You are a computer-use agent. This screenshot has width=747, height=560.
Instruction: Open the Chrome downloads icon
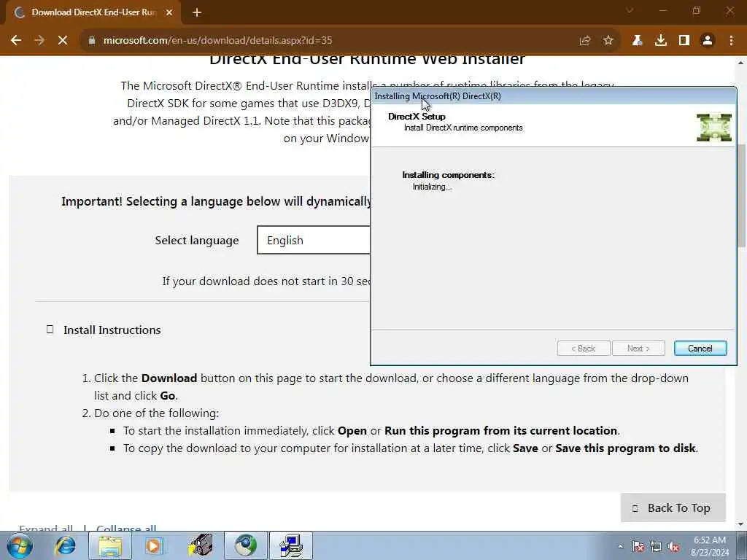(661, 41)
